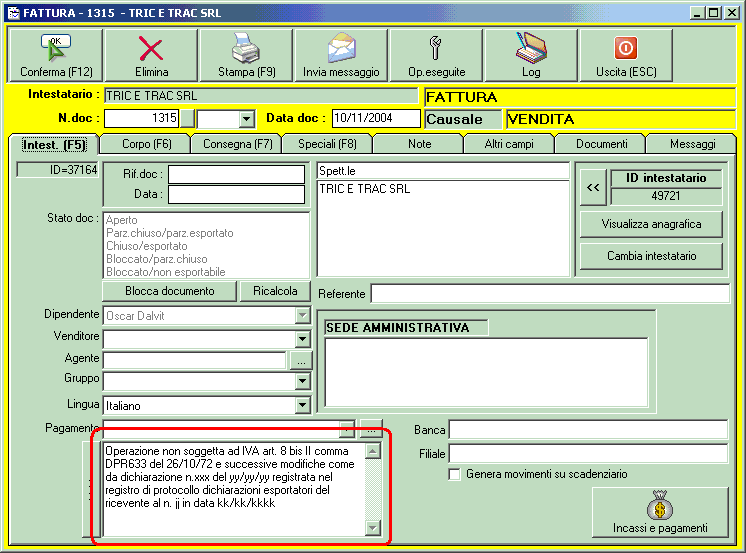Open the Consegna (F7) tab

tap(237, 144)
